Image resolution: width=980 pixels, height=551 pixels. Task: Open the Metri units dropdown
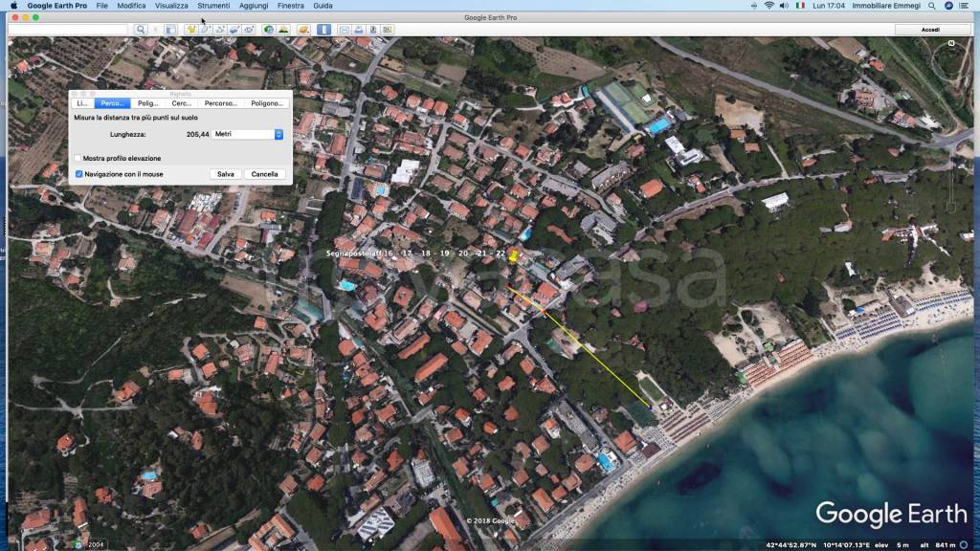click(248, 135)
